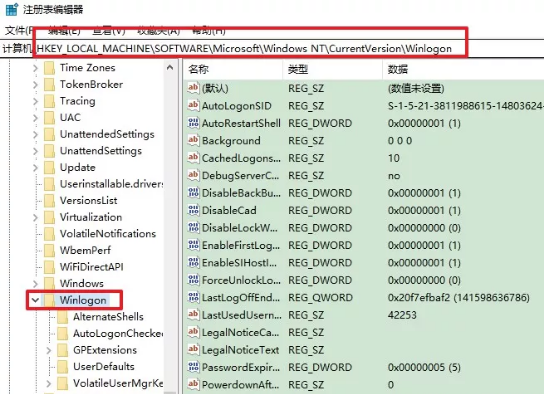The height and width of the screenshot is (394, 546).
Task: Select the AutoLogonSID string value icon
Action: [x=193, y=105]
